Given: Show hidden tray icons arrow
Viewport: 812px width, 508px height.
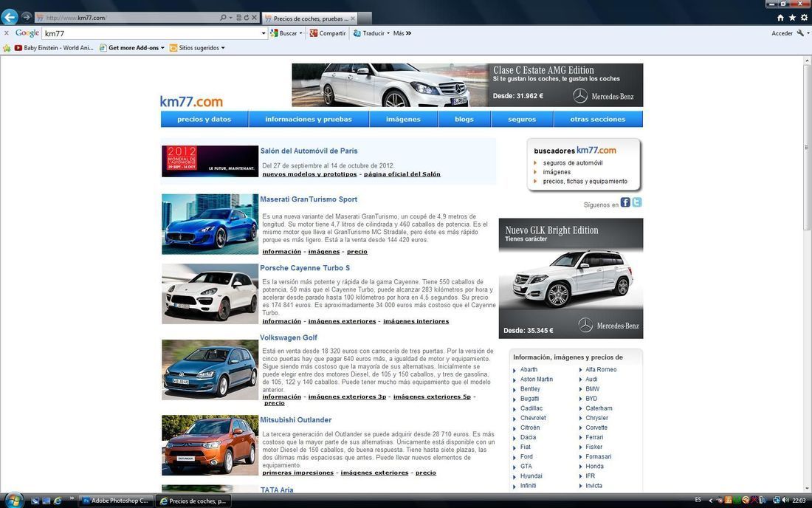Looking at the screenshot, I should (710, 500).
